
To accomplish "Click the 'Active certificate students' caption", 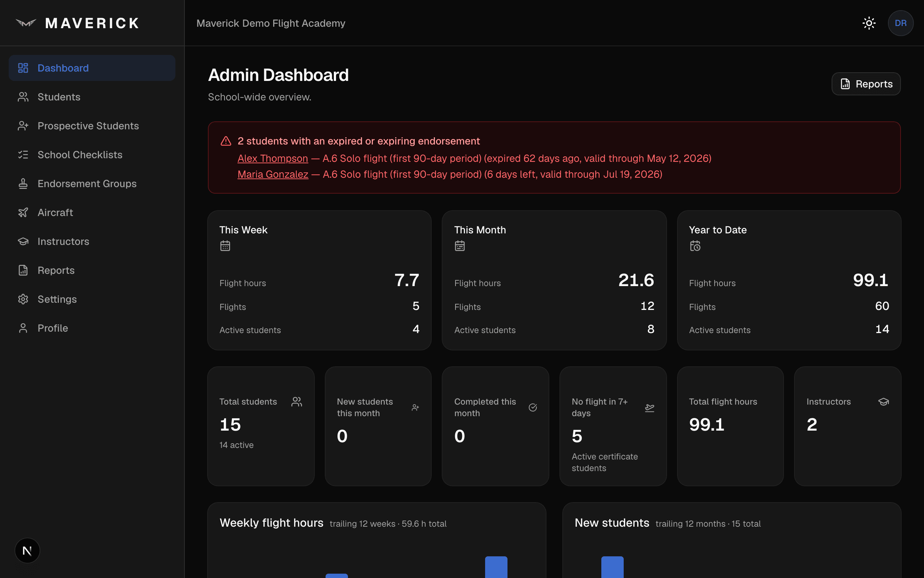I will point(605,462).
